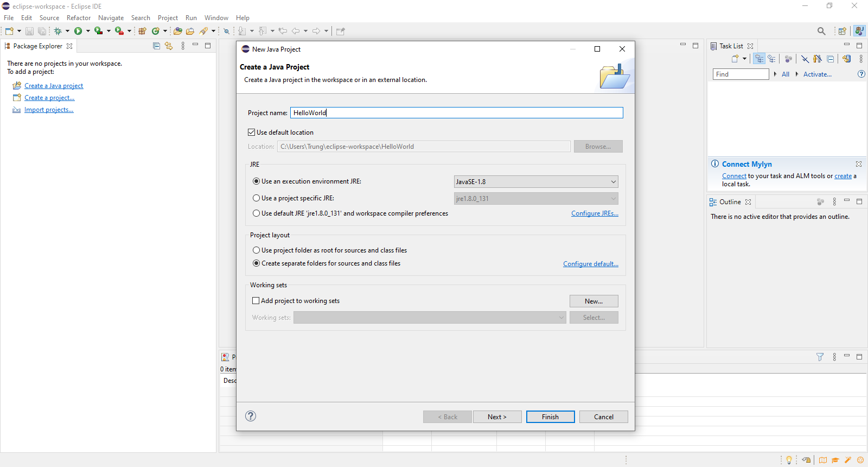
Task: Check Add project to working sets
Action: pyautogui.click(x=256, y=301)
